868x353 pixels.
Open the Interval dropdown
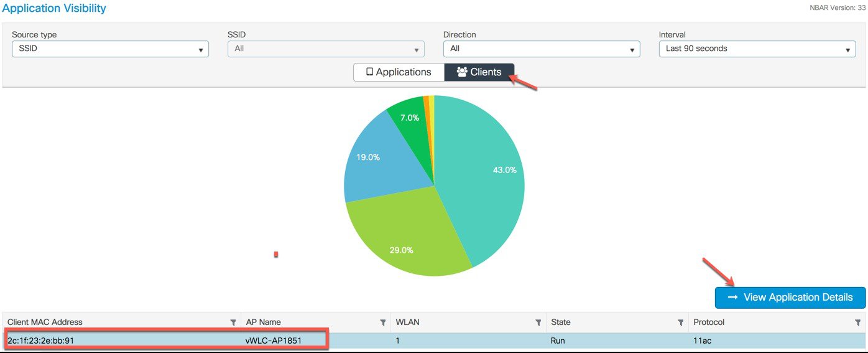point(757,49)
